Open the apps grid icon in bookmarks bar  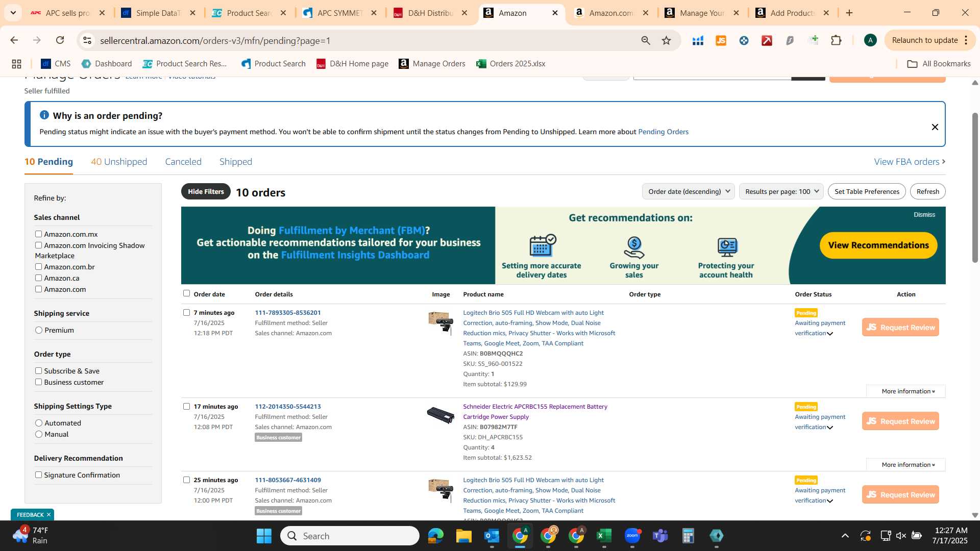click(x=16, y=64)
